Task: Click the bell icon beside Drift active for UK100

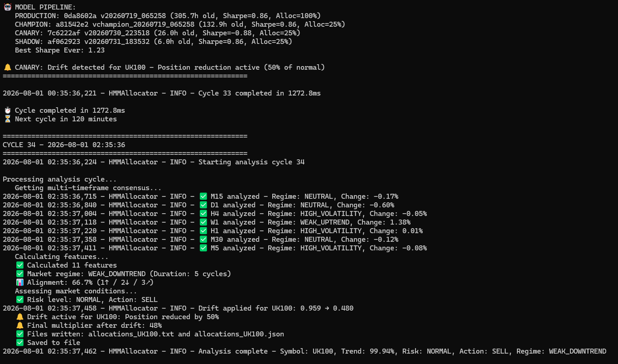Action: [x=19, y=317]
